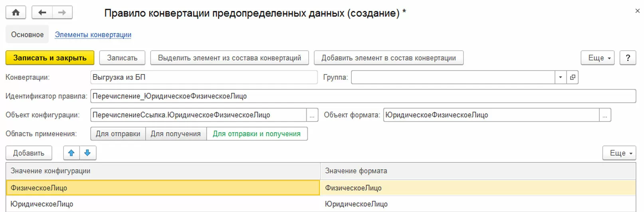Click the Идентификатор правила input field
Viewport: 644px width, 212px height.
(363, 96)
